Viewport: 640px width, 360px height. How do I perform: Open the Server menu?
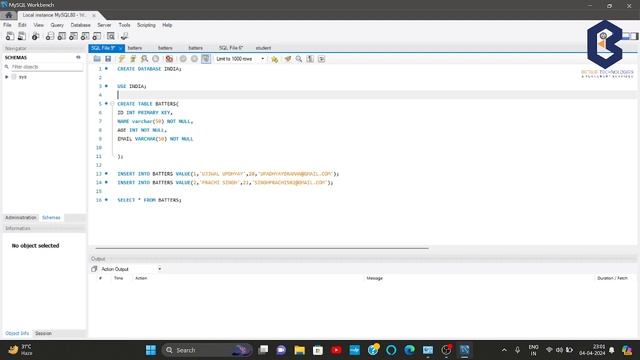(x=104, y=25)
